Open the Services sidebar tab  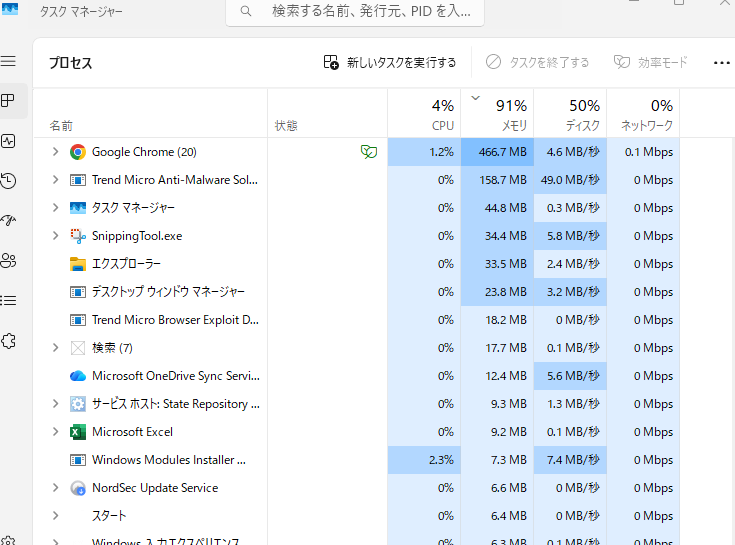click(8, 341)
